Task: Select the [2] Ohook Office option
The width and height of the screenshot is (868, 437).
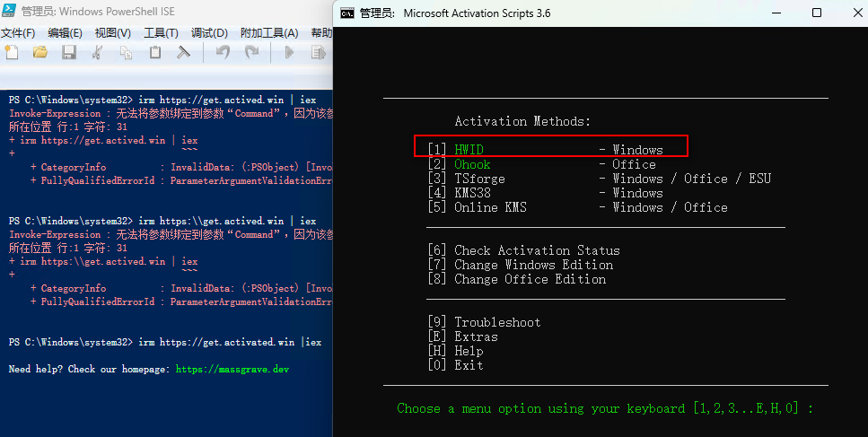Action: click(541, 164)
